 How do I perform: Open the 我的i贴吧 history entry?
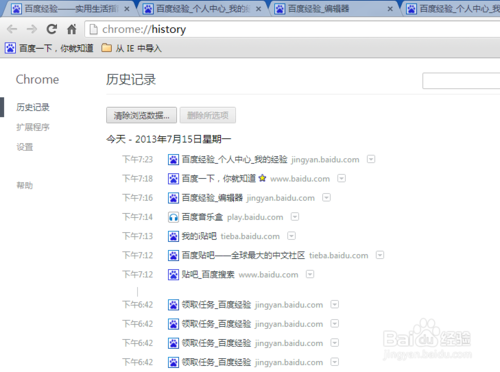pos(199,236)
